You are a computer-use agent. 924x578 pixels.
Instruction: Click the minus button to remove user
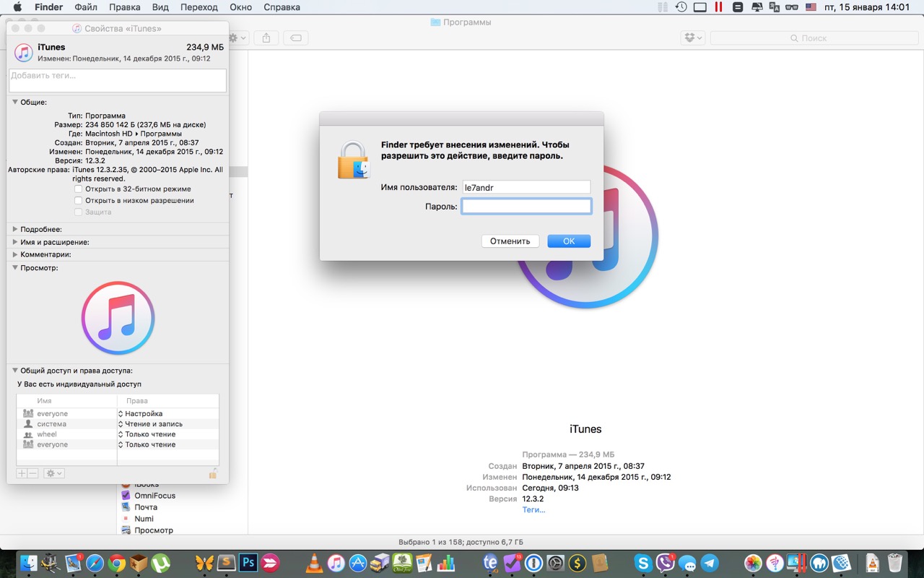pos(32,473)
